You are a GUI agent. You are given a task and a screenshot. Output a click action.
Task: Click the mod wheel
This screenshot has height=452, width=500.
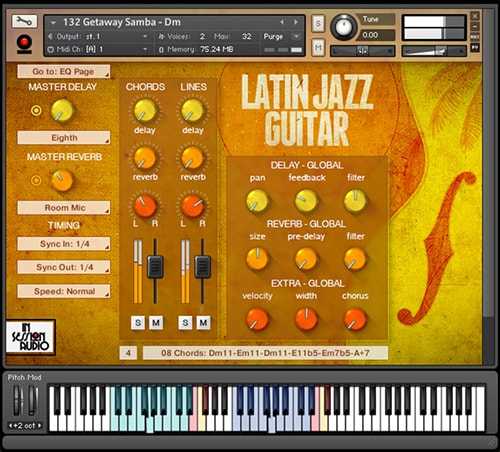tap(33, 401)
